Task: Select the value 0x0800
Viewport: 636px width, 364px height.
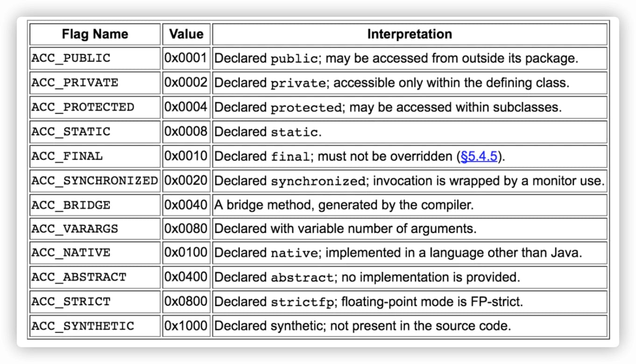Action: pos(186,301)
